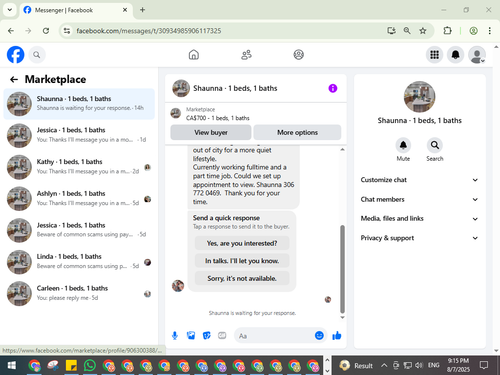Expand Chat members section
This screenshot has width=500, height=375.
(419, 199)
